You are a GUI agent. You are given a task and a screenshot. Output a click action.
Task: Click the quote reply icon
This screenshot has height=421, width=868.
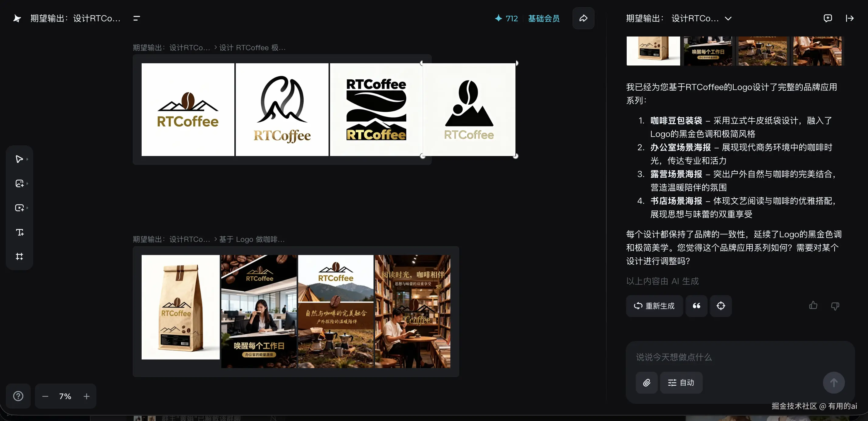click(x=696, y=306)
